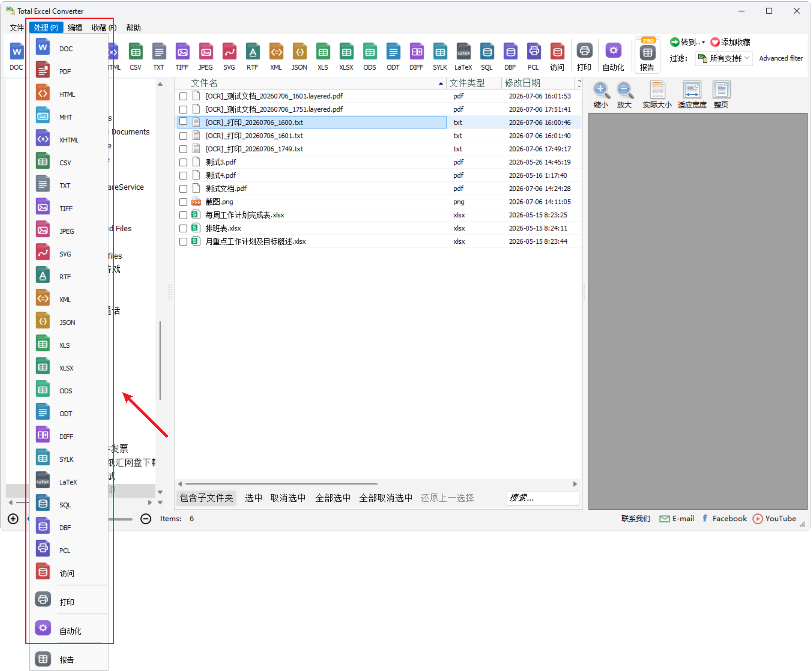Click the CSV toolbar icon

[136, 56]
